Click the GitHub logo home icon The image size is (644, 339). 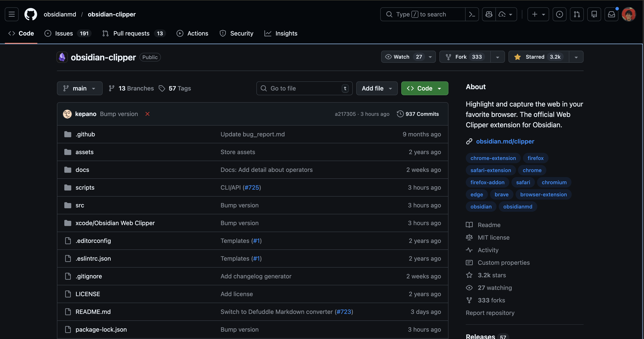tap(31, 14)
